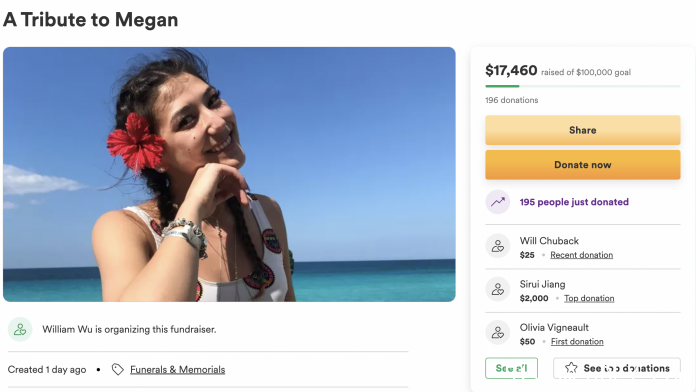Click the A Tribute to Megan title
This screenshot has width=696, height=392.
[91, 20]
